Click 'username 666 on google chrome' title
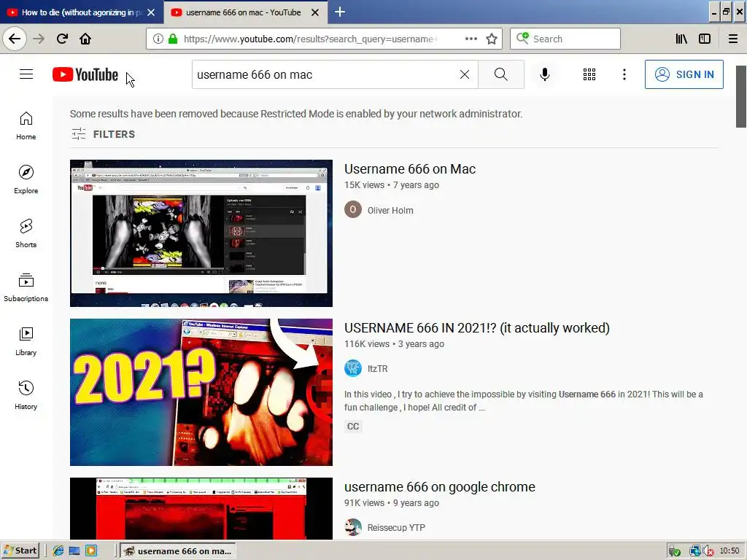The height and width of the screenshot is (560, 747). pos(440,487)
